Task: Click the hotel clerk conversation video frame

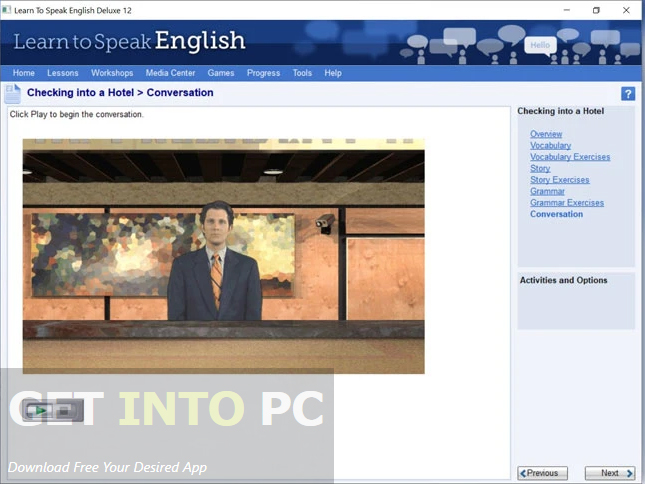Action: (223, 256)
